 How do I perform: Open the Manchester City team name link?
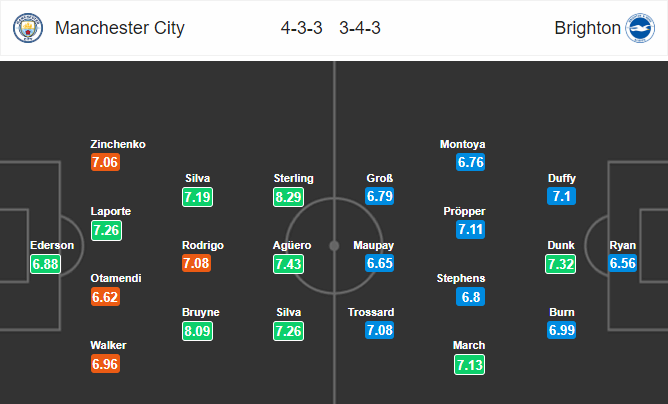[x=122, y=28]
